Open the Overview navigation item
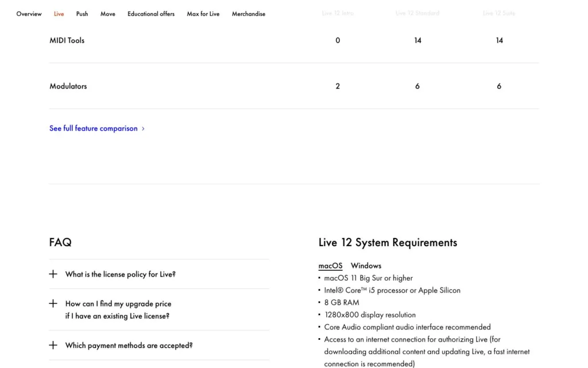Image resolution: width=588 pixels, height=368 pixels. point(29,14)
